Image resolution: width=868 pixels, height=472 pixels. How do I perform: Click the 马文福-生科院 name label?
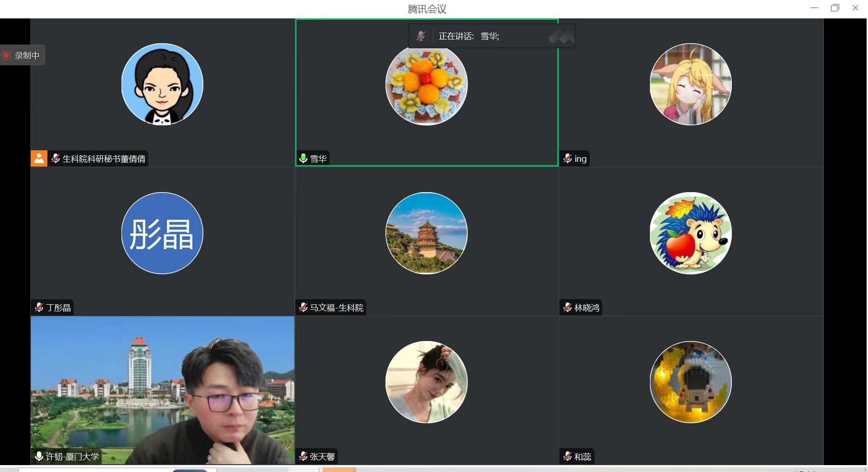click(x=336, y=307)
